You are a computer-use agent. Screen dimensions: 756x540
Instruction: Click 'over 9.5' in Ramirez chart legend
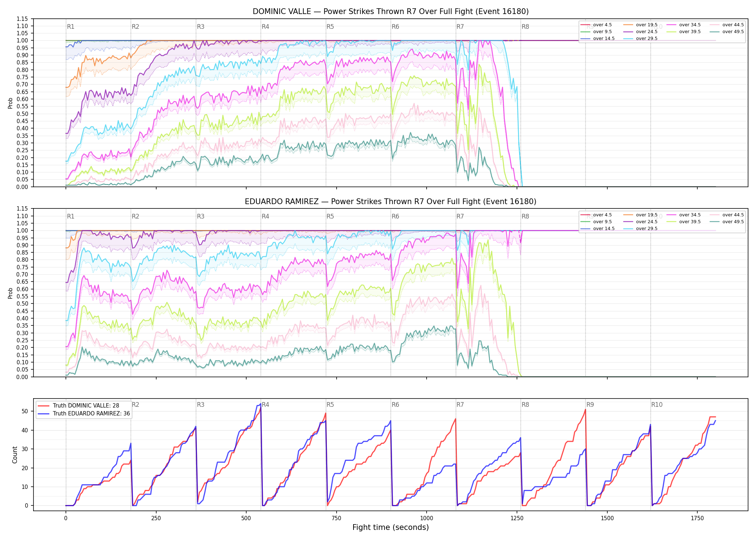click(596, 222)
